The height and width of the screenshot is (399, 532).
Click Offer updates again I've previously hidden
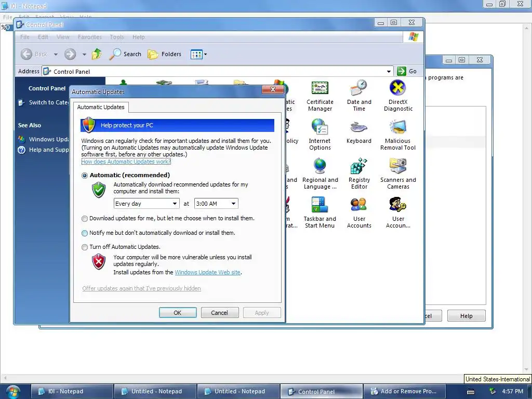click(x=141, y=288)
